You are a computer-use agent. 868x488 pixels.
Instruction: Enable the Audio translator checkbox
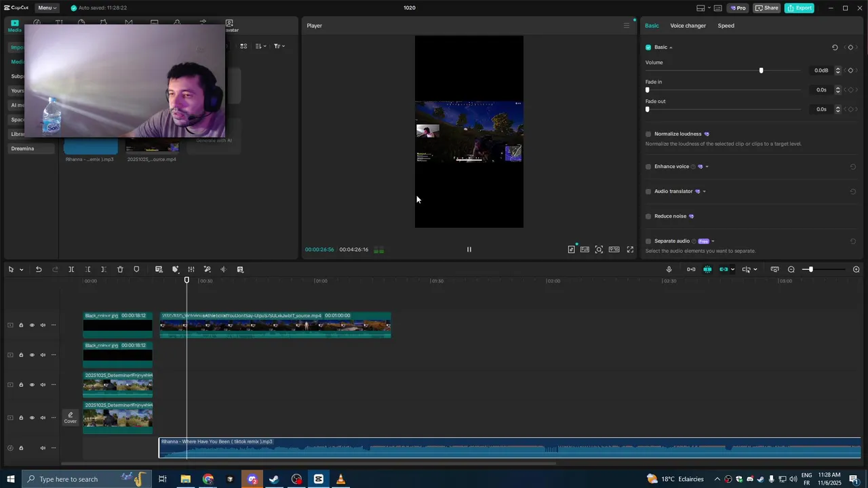coord(648,192)
